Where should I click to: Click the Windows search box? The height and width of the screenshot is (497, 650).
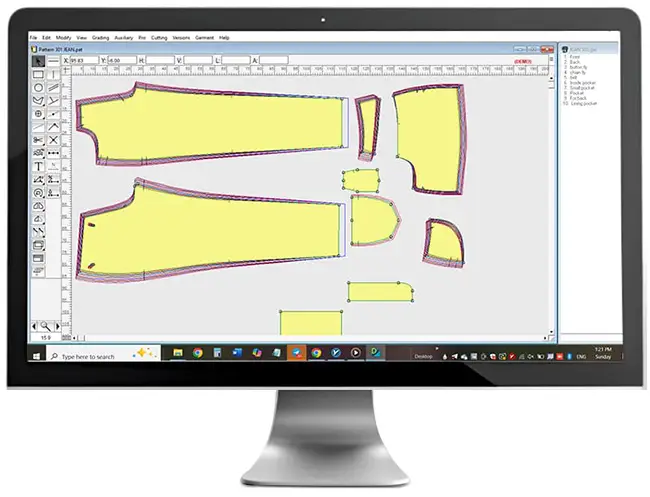[x=103, y=356]
